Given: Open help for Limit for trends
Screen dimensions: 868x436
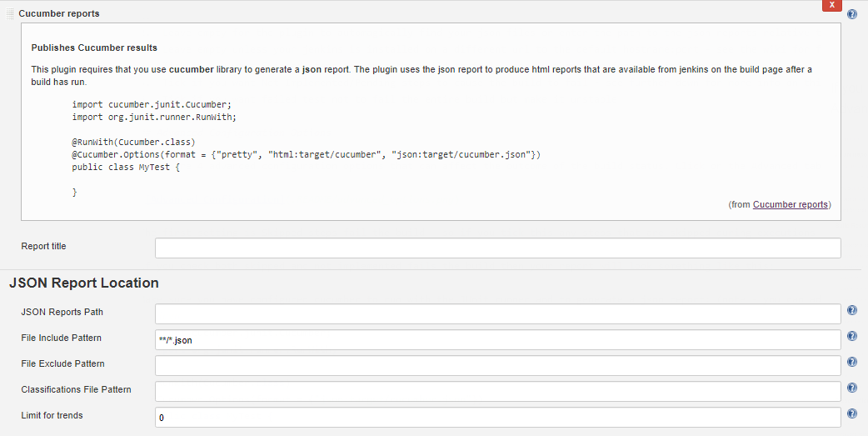Looking at the screenshot, I should [852, 413].
